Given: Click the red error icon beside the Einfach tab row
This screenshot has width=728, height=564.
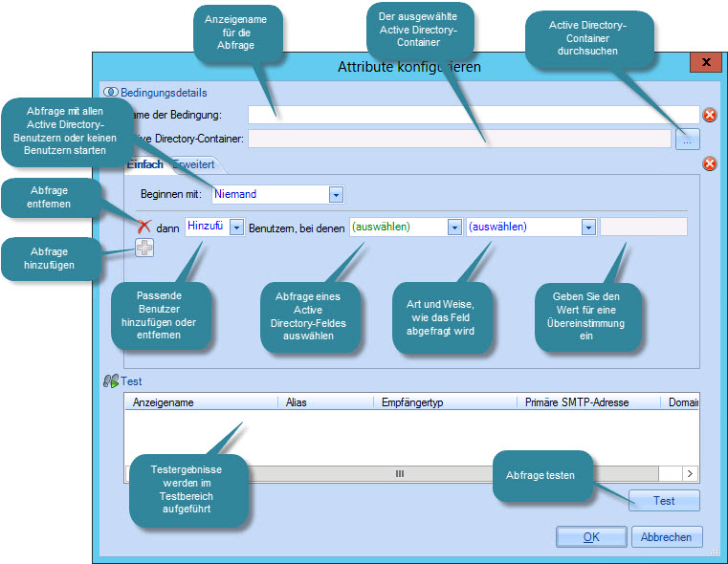Looking at the screenshot, I should coord(710,163).
